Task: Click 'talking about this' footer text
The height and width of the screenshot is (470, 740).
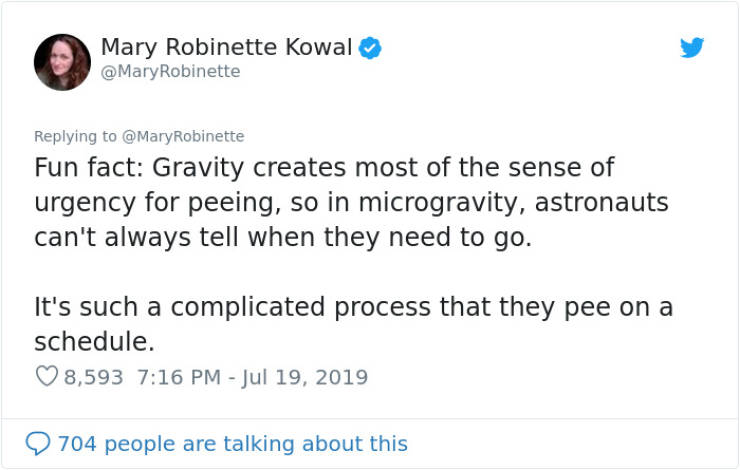Action: click(x=315, y=444)
